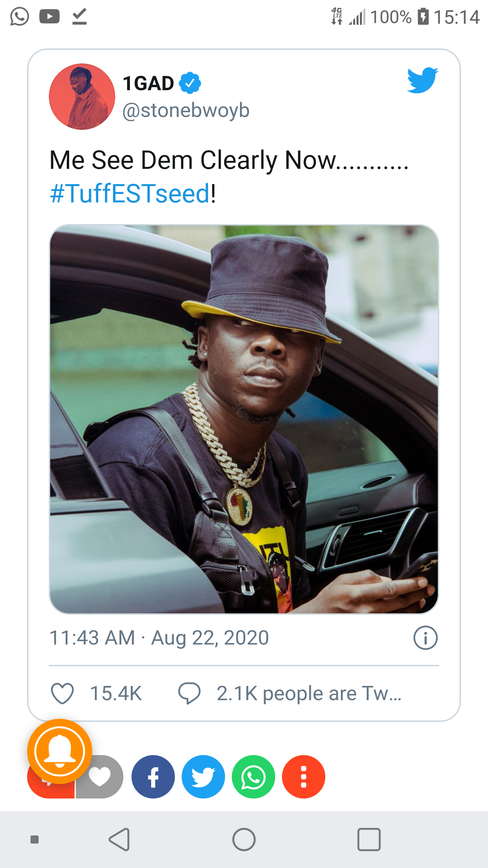The height and width of the screenshot is (868, 488).
Task: Like the tweet with the heart outline
Action: point(62,693)
